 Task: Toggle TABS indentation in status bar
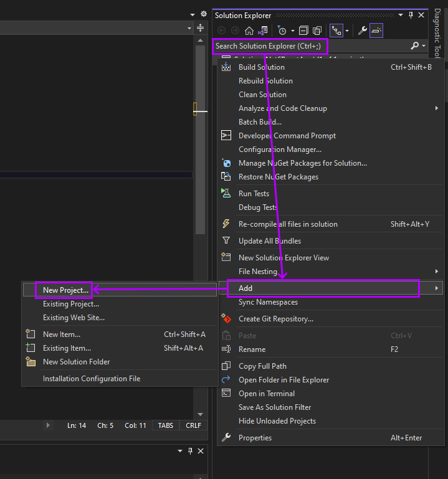coord(166,425)
